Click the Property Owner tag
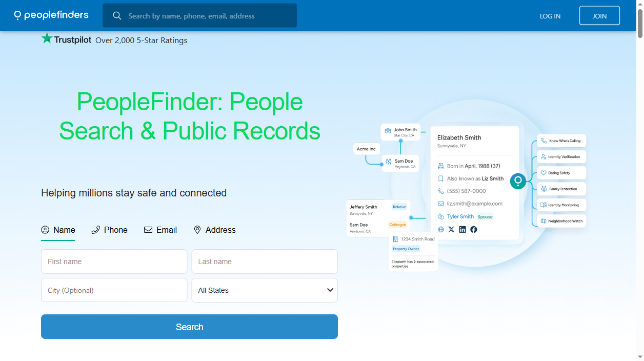The height and width of the screenshot is (361, 644). pyautogui.click(x=406, y=249)
